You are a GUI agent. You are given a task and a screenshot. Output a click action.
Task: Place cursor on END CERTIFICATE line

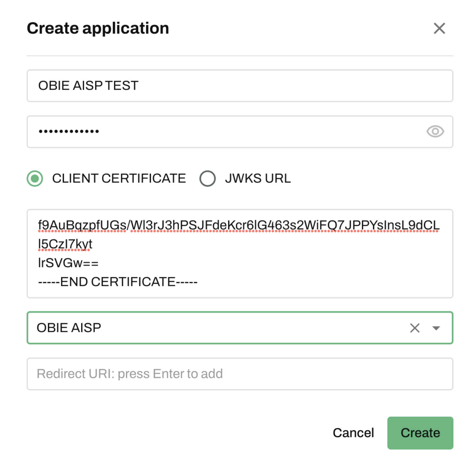pyautogui.click(x=118, y=282)
